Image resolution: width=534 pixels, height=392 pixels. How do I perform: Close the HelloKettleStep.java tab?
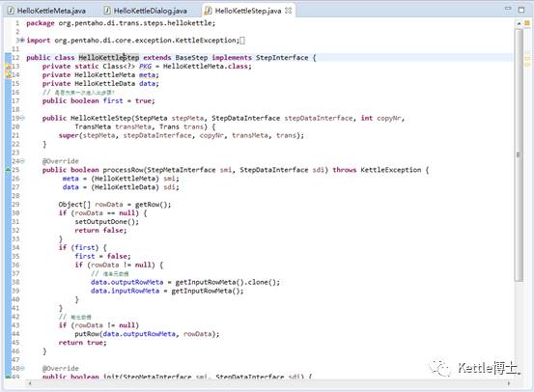click(x=289, y=11)
